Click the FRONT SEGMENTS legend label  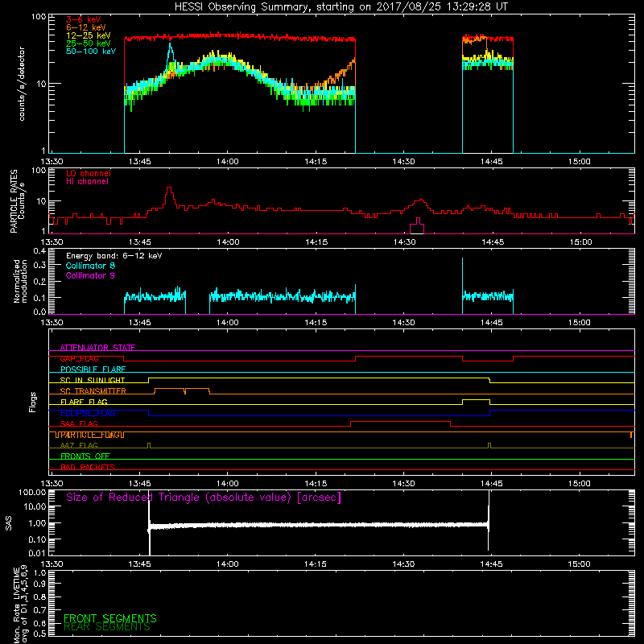[110, 618]
